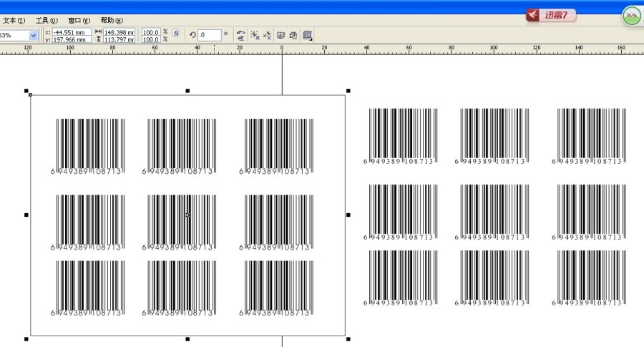Viewport: 644px width, 347px height.
Task: Toggle the lock ratio padlock icon
Action: 176,32
